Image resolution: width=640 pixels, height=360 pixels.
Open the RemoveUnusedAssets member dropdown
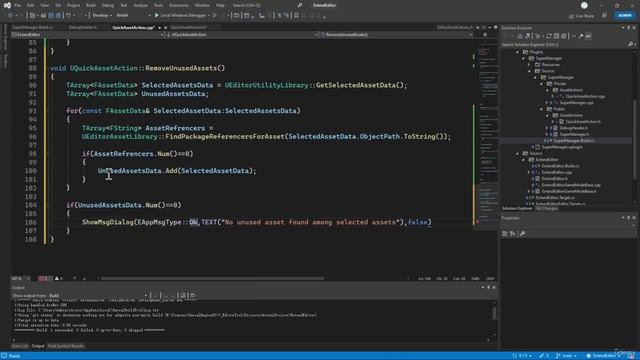[396, 35]
